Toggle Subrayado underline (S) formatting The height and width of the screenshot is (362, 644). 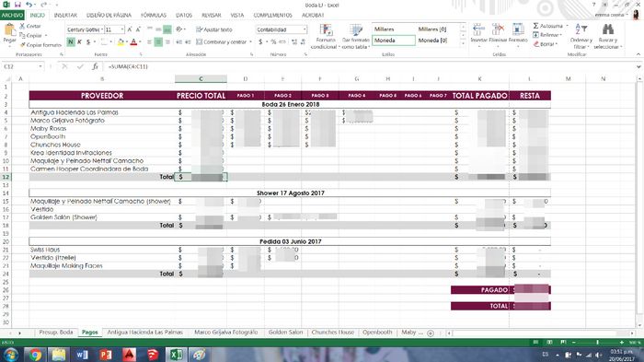pyautogui.click(x=88, y=42)
